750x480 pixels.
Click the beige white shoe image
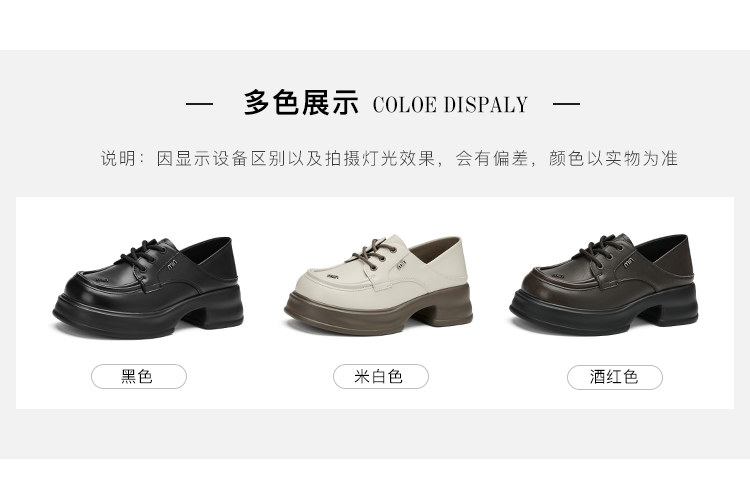pos(378,285)
